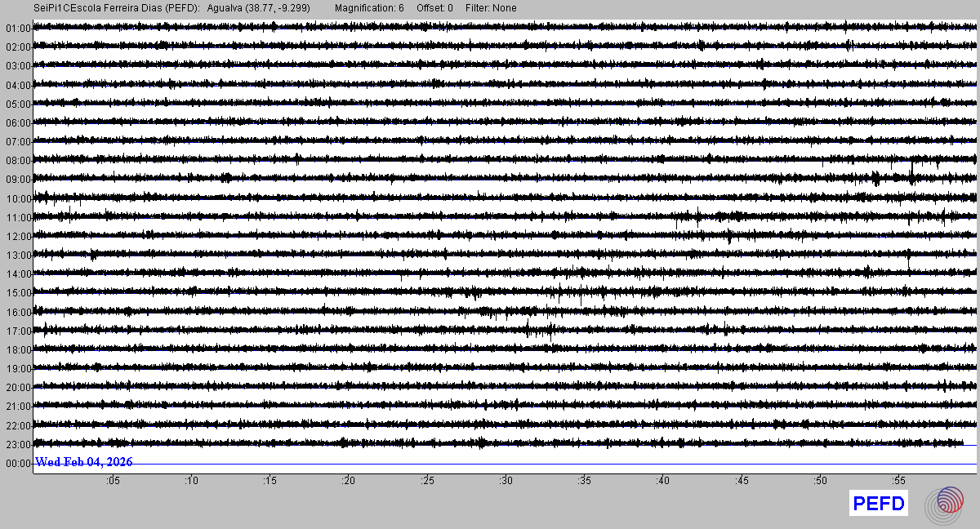The image size is (980, 529).
Task: Click the :55 minute axis tick
Action: [x=898, y=481]
